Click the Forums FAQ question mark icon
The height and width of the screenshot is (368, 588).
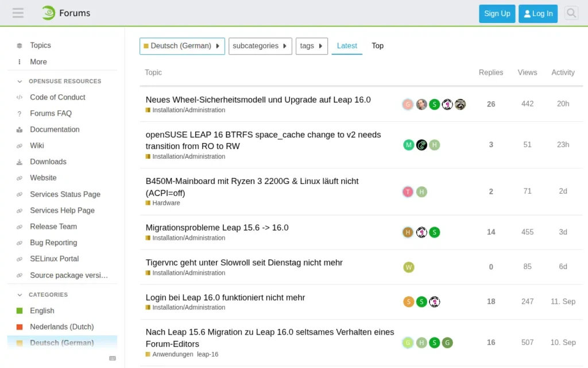click(20, 113)
